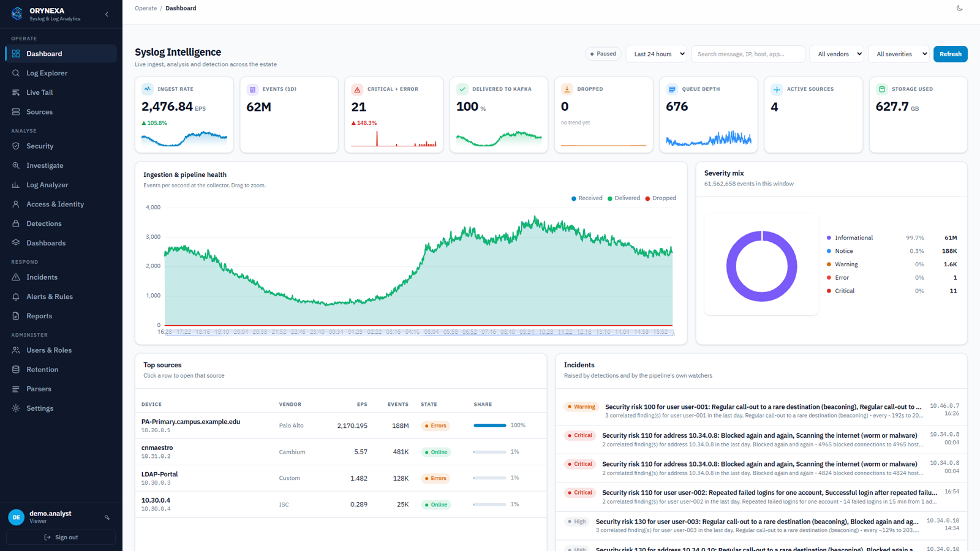Screen dimensions: 980x551
Task: Sort the table by EPS column
Action: (x=362, y=405)
